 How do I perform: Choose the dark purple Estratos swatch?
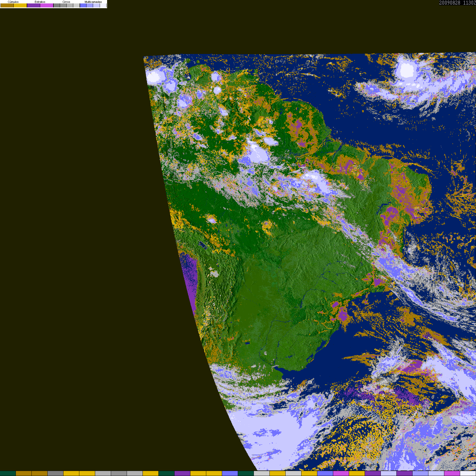(x=34, y=5)
